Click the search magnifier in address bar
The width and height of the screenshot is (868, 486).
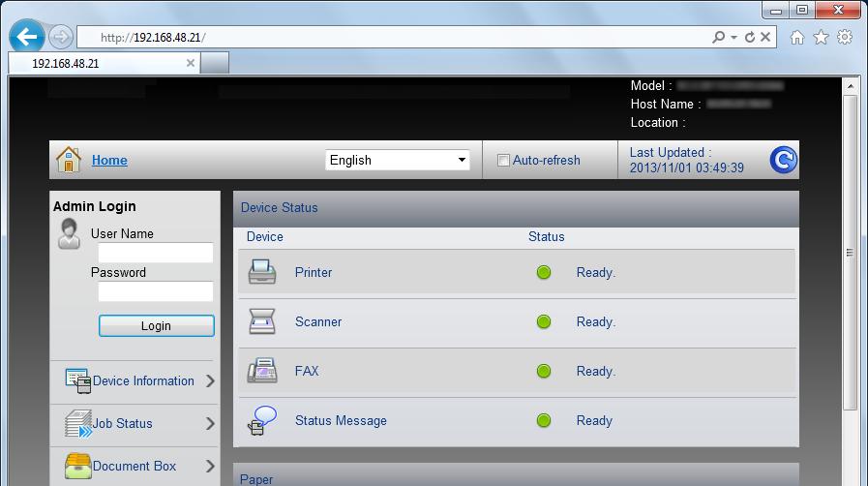tap(719, 37)
